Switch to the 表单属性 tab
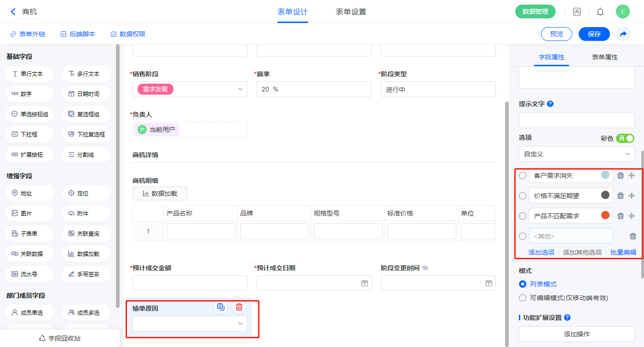 tap(604, 57)
